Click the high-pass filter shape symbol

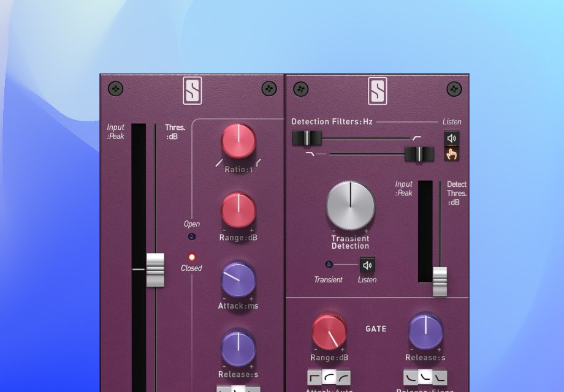point(416,138)
